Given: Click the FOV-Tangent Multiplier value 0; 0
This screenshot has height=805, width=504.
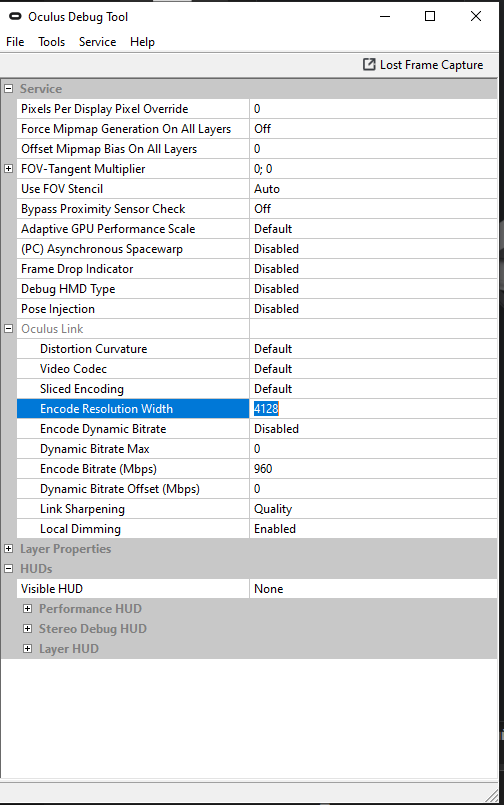Looking at the screenshot, I should (x=373, y=169).
